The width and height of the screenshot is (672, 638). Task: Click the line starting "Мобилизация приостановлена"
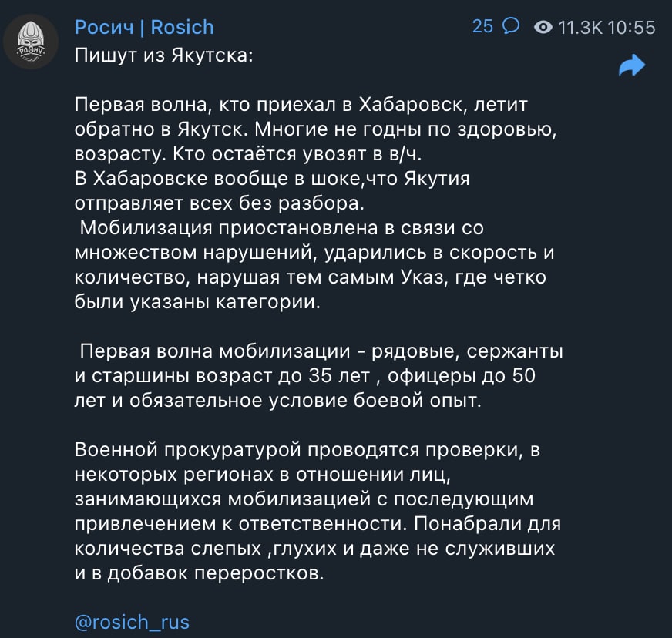[281, 228]
